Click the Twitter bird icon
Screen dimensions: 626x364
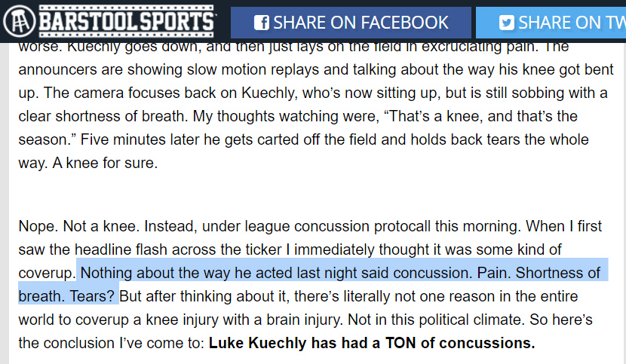(507, 23)
